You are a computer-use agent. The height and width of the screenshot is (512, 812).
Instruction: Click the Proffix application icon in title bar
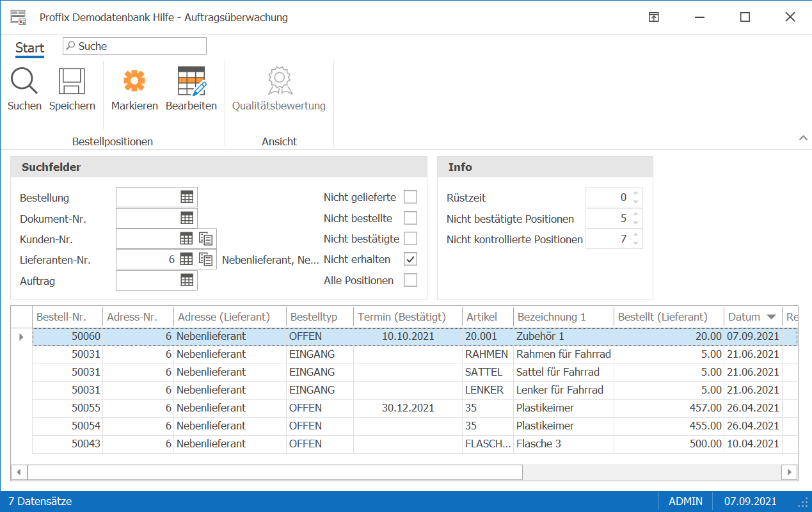point(18,17)
